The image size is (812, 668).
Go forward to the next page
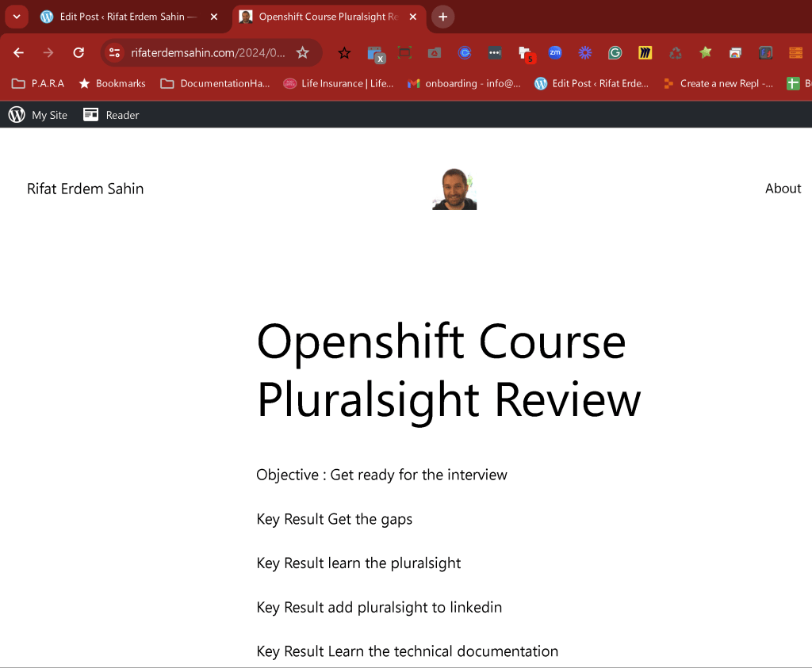tap(48, 53)
